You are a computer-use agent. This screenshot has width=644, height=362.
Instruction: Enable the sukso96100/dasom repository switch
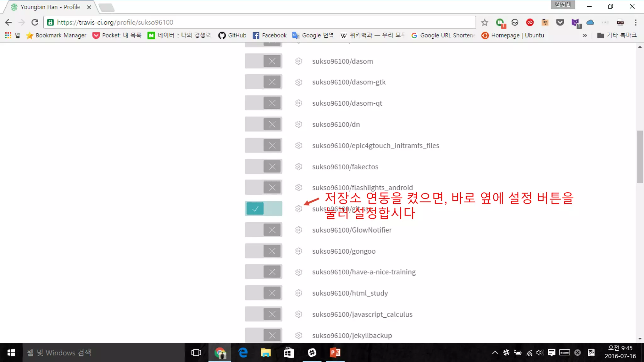(x=264, y=61)
